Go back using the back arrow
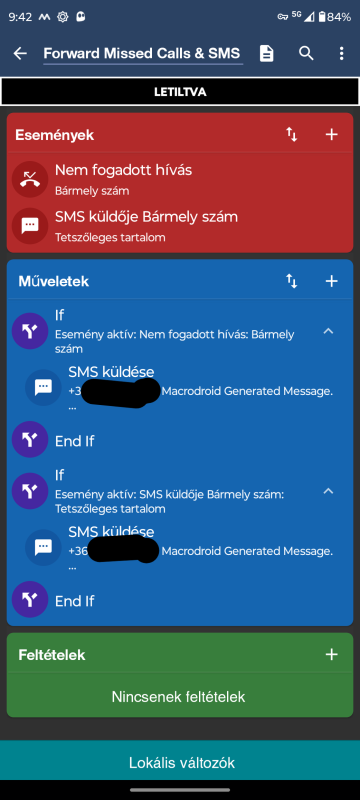The width and height of the screenshot is (360, 800). (x=20, y=53)
